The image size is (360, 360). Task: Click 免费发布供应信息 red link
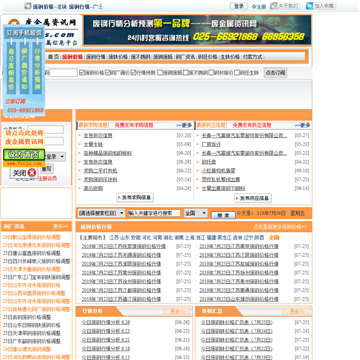252,125
